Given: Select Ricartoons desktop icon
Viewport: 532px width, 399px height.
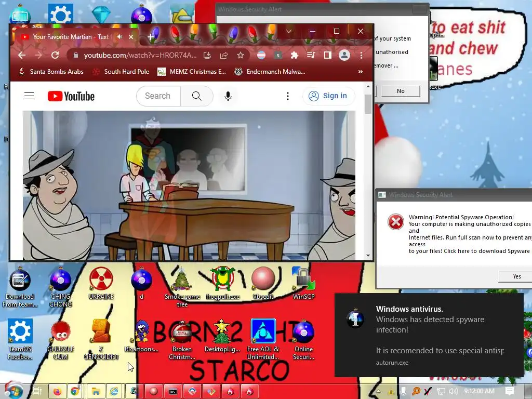Looking at the screenshot, I should pos(141,336).
